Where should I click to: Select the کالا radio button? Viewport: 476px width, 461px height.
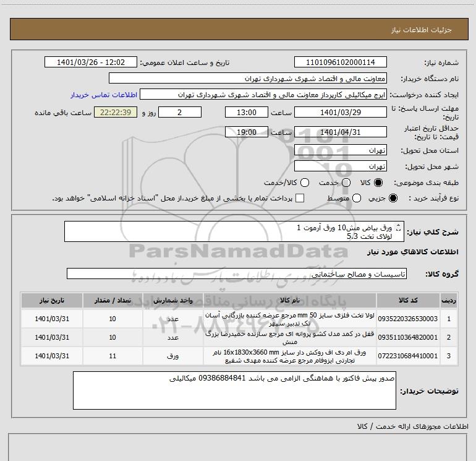[378, 183]
